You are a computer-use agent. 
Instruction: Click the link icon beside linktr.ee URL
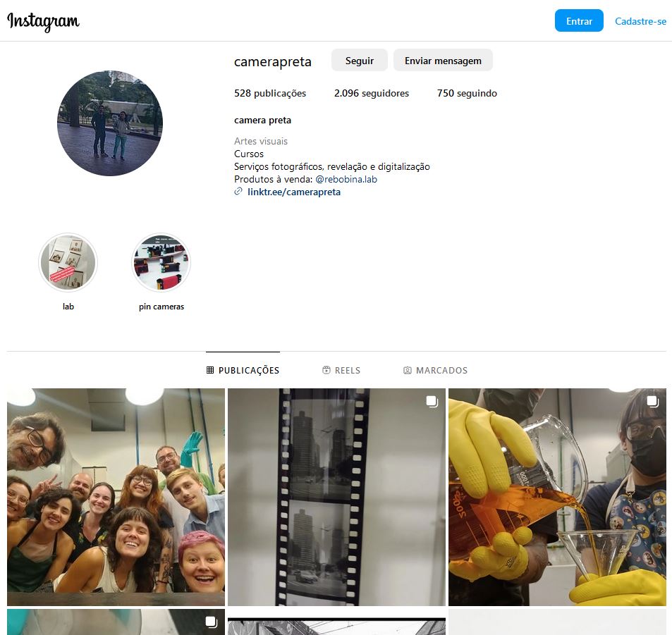point(238,192)
